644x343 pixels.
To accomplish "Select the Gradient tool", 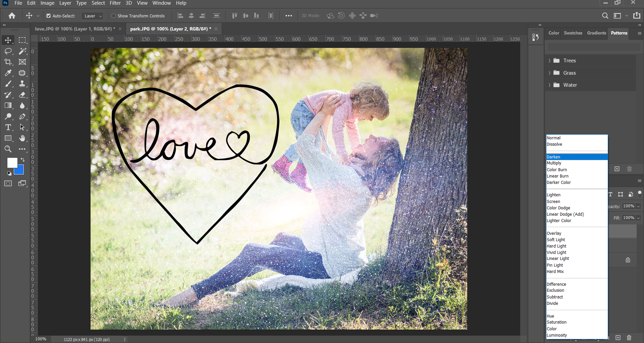I will (x=8, y=106).
